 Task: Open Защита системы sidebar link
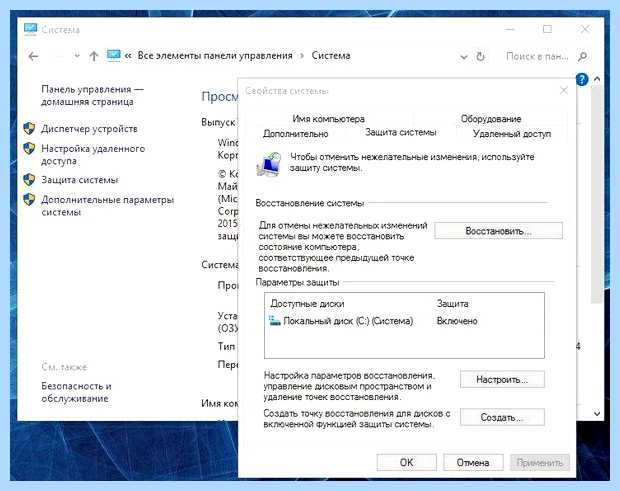point(79,180)
